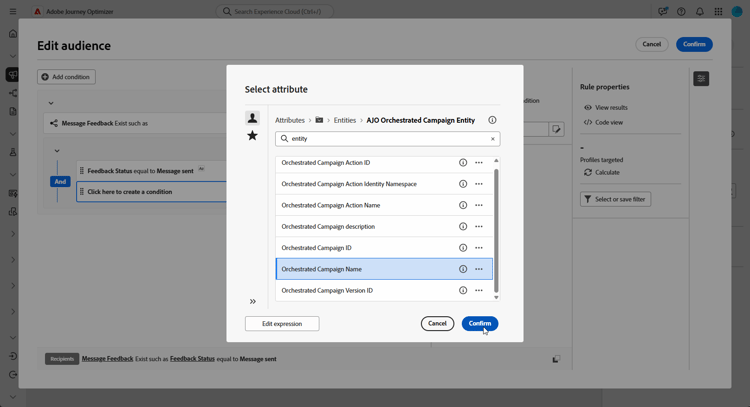The width and height of the screenshot is (750, 407).
Task: Show info for Orchestrated Campaign description
Action: pos(463,226)
